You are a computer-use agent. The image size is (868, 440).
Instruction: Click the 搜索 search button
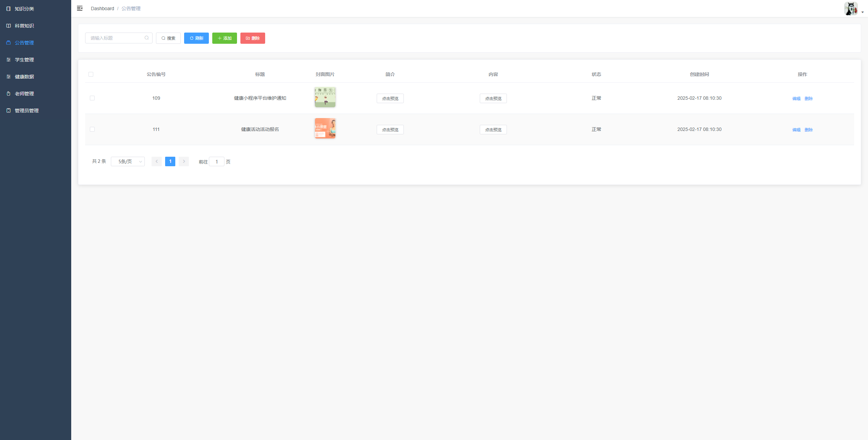(168, 38)
